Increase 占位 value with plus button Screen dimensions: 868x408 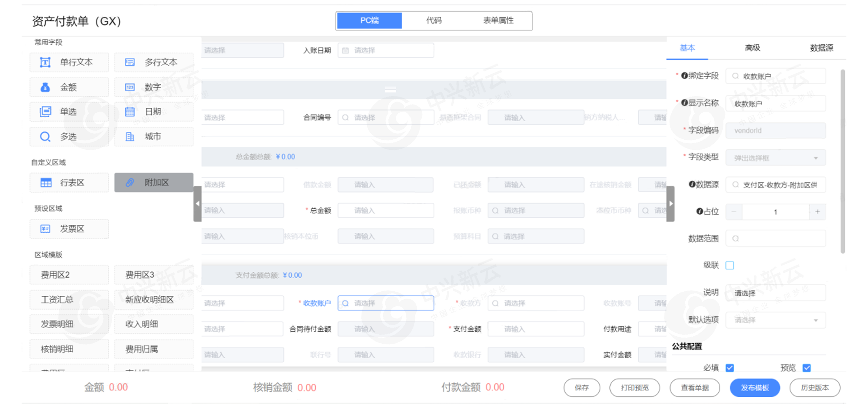coord(817,212)
